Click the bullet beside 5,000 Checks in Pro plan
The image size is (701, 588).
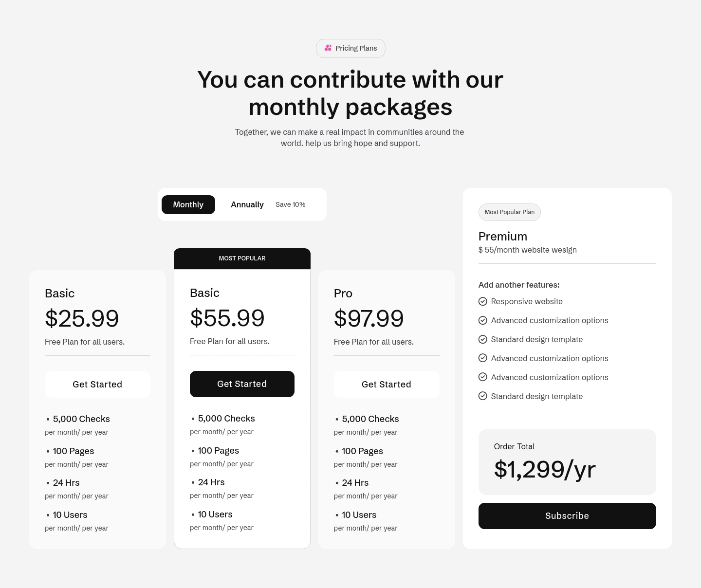point(337,419)
